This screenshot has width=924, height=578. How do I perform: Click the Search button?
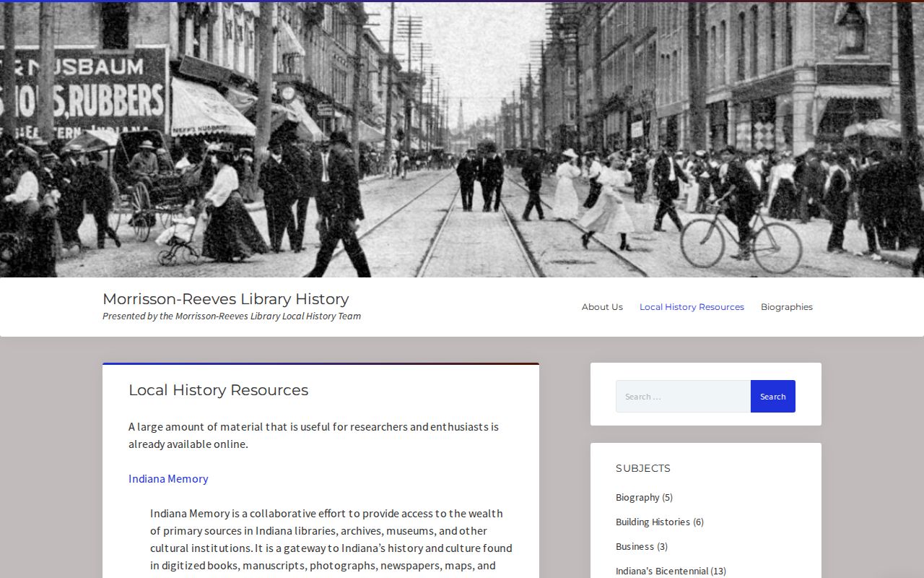tap(773, 396)
